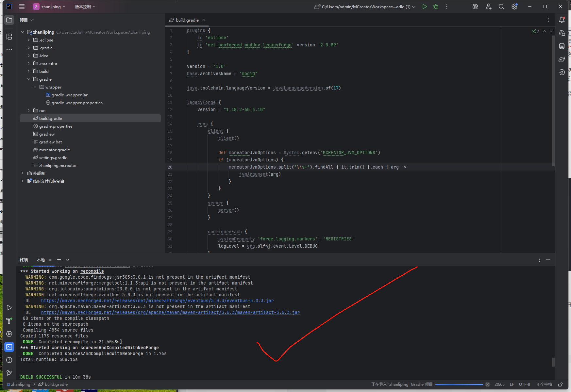Cancel the Gradle import progress

(488, 384)
